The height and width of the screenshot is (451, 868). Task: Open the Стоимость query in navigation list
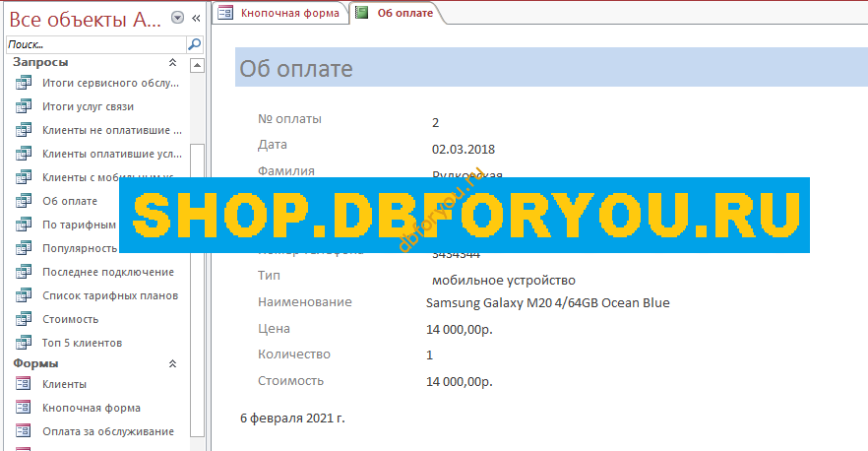[70, 319]
